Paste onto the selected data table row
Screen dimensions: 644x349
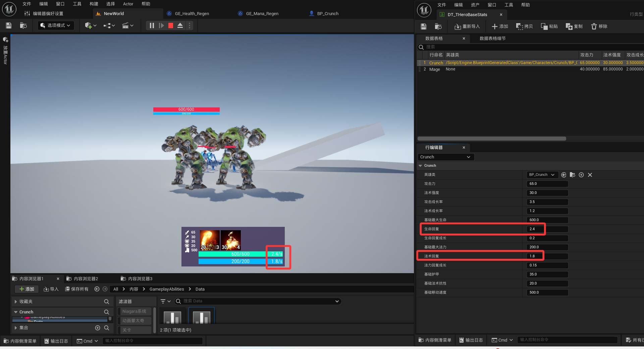click(x=549, y=27)
